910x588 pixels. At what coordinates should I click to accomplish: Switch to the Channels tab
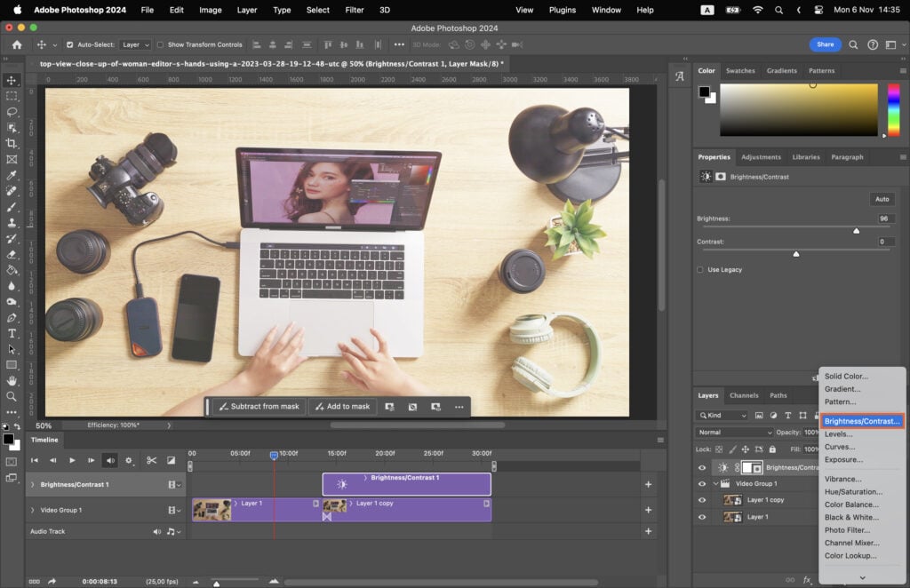coord(745,395)
